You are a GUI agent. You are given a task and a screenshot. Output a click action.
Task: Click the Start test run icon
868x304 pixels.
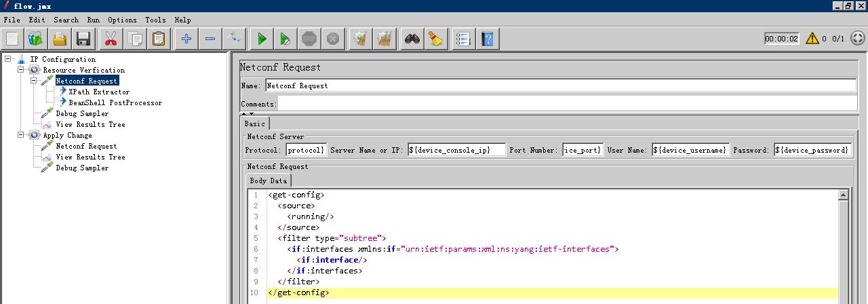coord(262,39)
